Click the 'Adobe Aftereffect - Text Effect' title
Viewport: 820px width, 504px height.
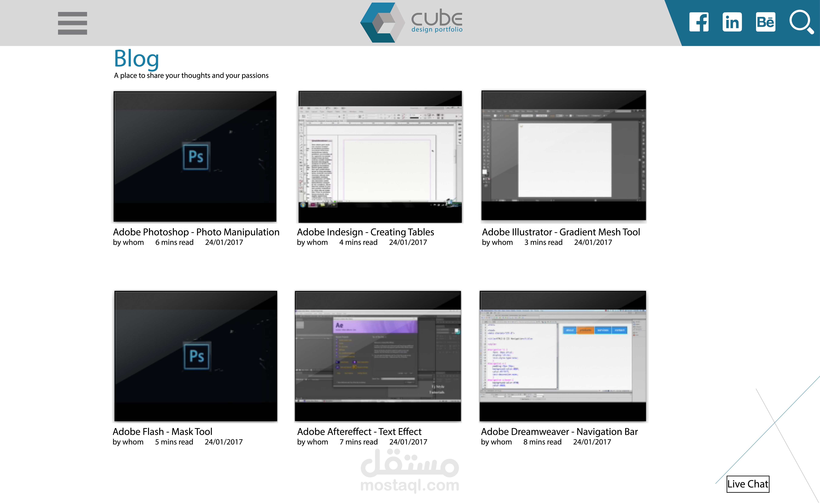(x=359, y=432)
